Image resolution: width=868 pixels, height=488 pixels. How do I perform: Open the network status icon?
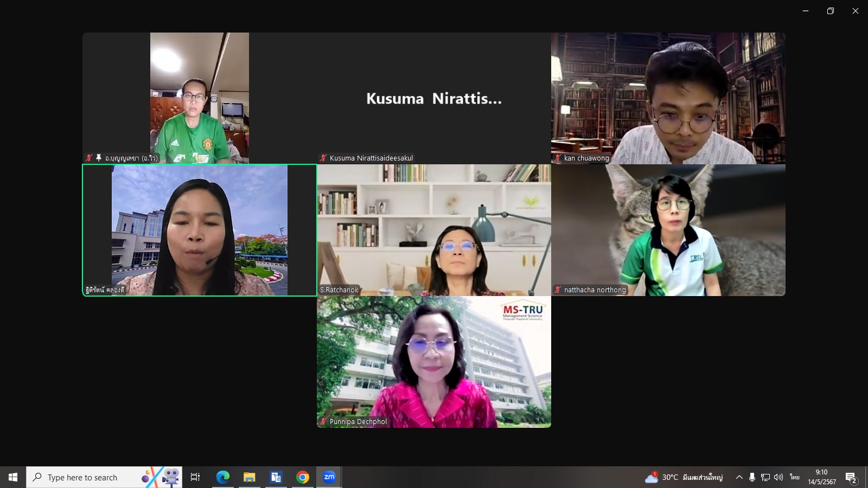[x=765, y=477]
